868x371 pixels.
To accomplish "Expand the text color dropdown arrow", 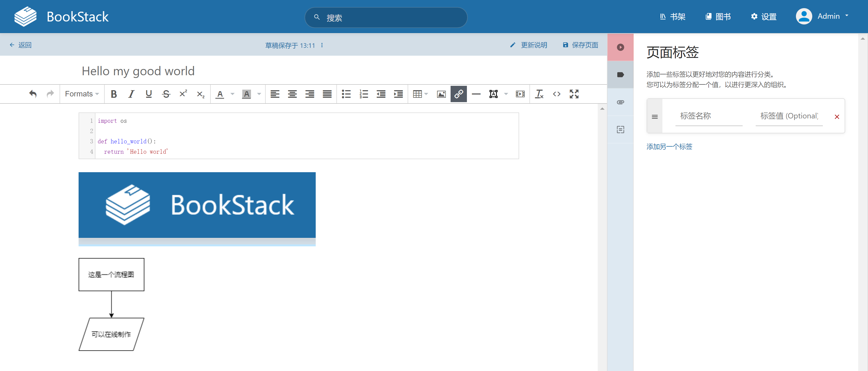I will point(232,94).
